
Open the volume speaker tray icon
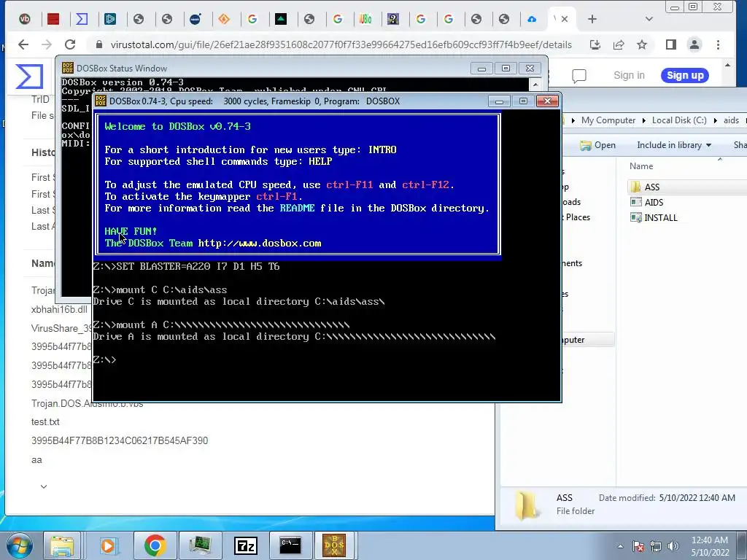(x=673, y=546)
